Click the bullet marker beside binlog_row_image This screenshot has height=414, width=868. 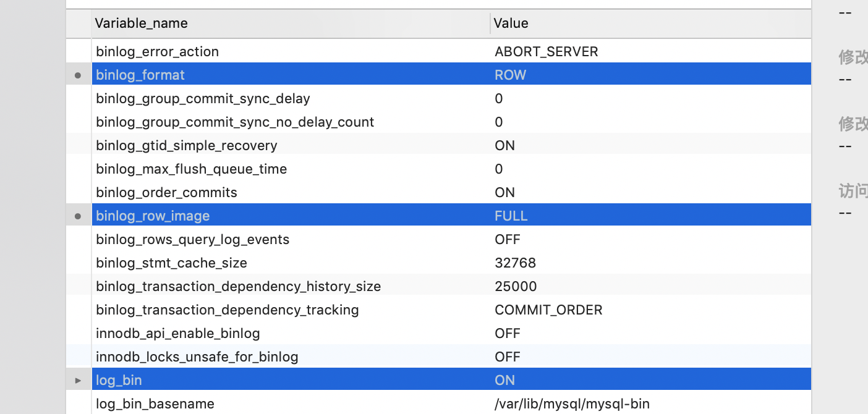pos(78,216)
